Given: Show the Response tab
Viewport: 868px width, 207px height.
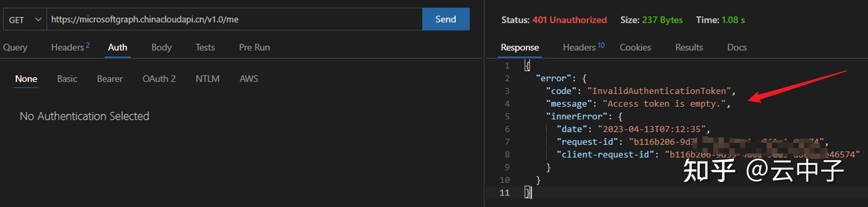Looking at the screenshot, I should [x=520, y=47].
